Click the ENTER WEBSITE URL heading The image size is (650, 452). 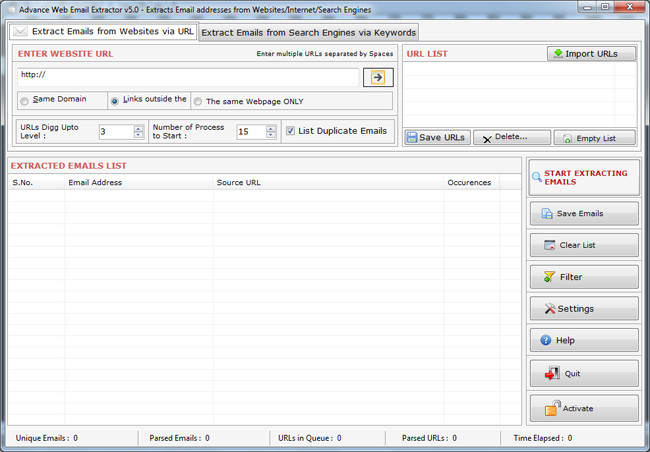click(x=65, y=54)
